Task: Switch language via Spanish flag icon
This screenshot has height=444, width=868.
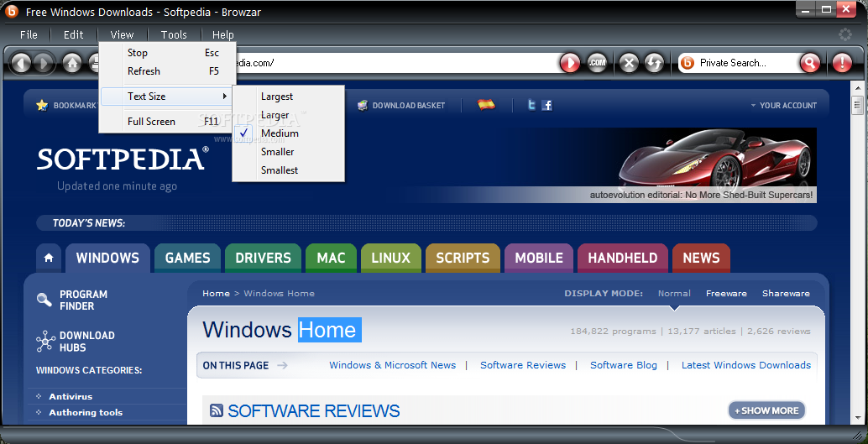Action: [x=486, y=105]
